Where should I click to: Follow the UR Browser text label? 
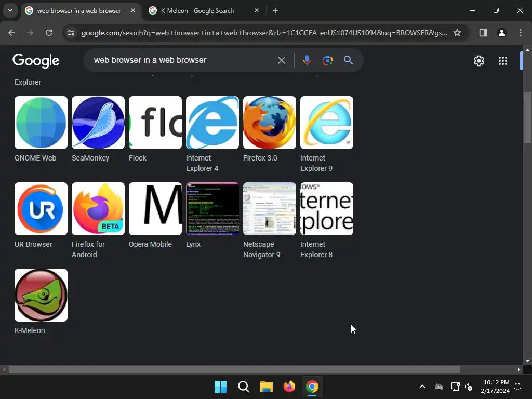[x=33, y=244]
